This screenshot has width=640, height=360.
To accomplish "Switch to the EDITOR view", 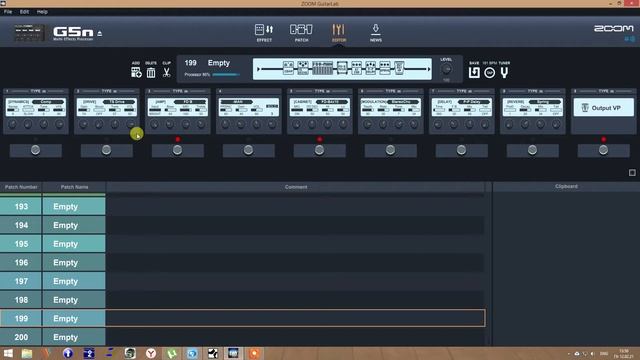I will point(338,33).
